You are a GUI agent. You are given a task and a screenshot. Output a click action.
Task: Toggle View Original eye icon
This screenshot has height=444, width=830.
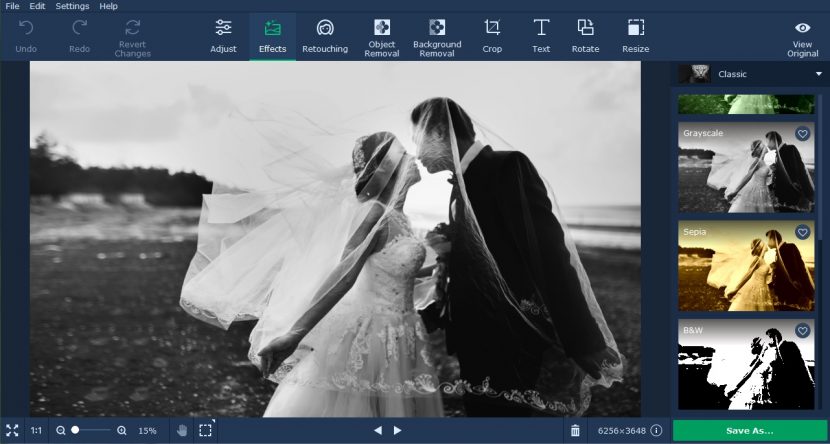(x=802, y=28)
